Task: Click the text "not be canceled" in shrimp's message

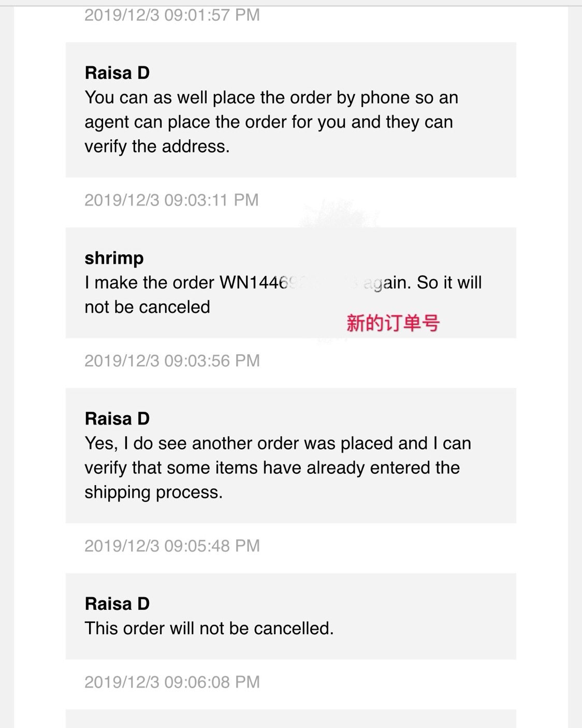Action: click(147, 307)
